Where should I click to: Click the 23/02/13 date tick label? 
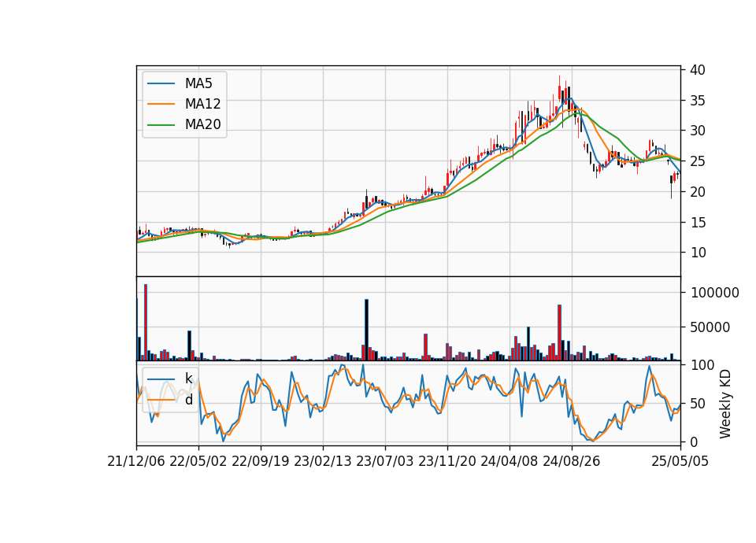(323, 461)
